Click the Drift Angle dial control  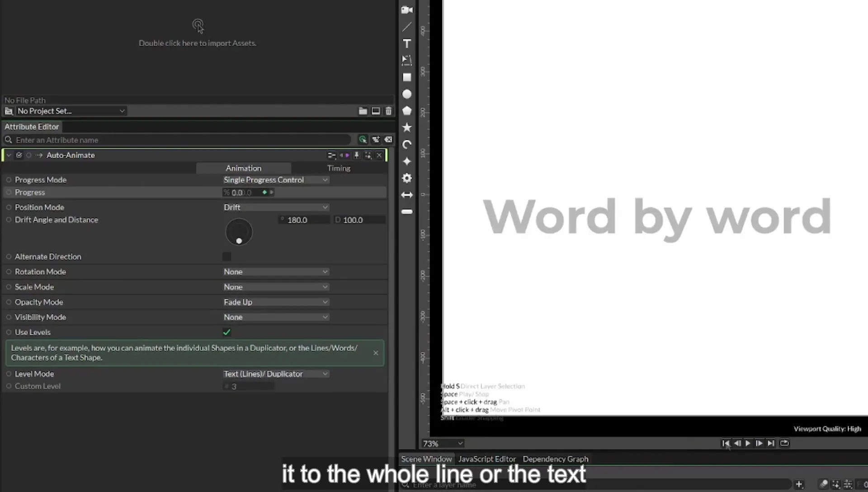[239, 232]
